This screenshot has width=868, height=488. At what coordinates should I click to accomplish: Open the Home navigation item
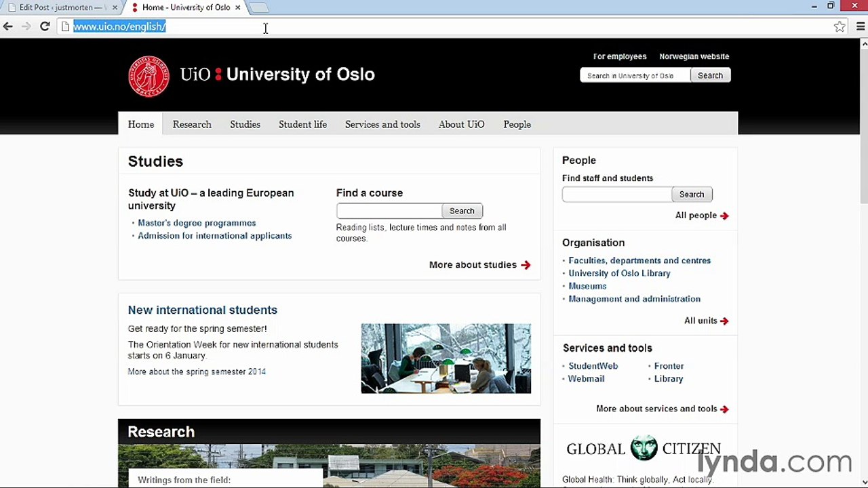[x=141, y=125]
